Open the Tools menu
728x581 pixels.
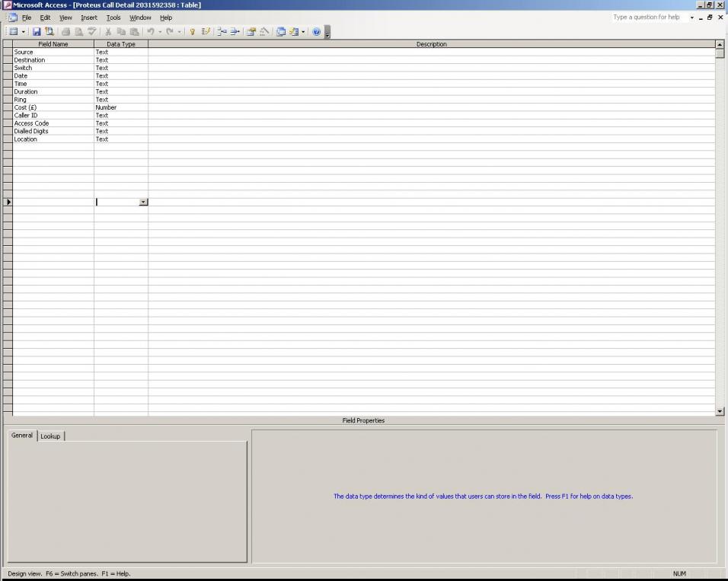[x=113, y=18]
